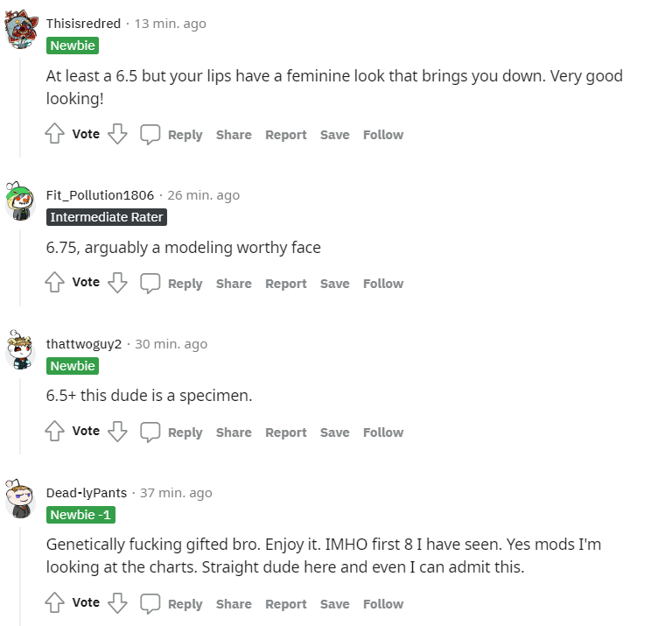Upvote Thisisredred's comment

[x=54, y=134]
